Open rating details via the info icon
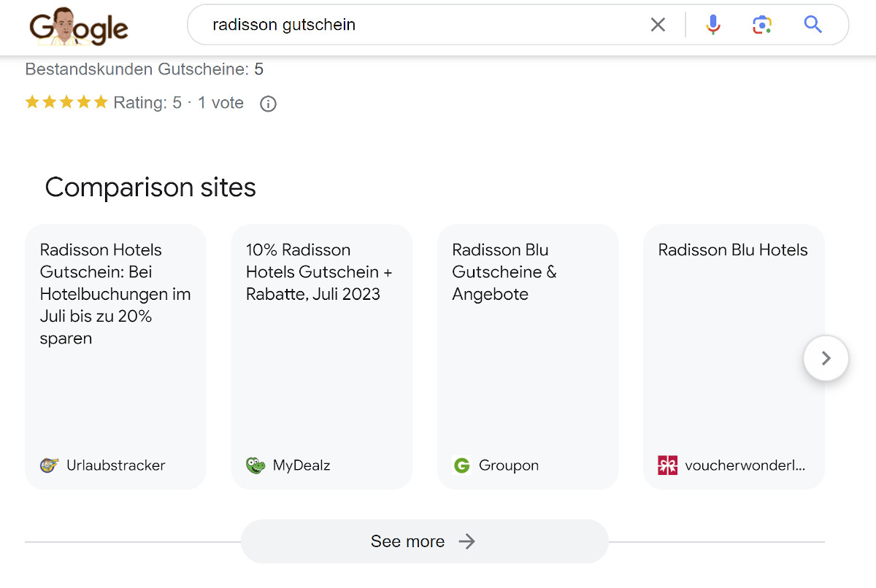Image resolution: width=876 pixels, height=588 pixels. coord(267,103)
